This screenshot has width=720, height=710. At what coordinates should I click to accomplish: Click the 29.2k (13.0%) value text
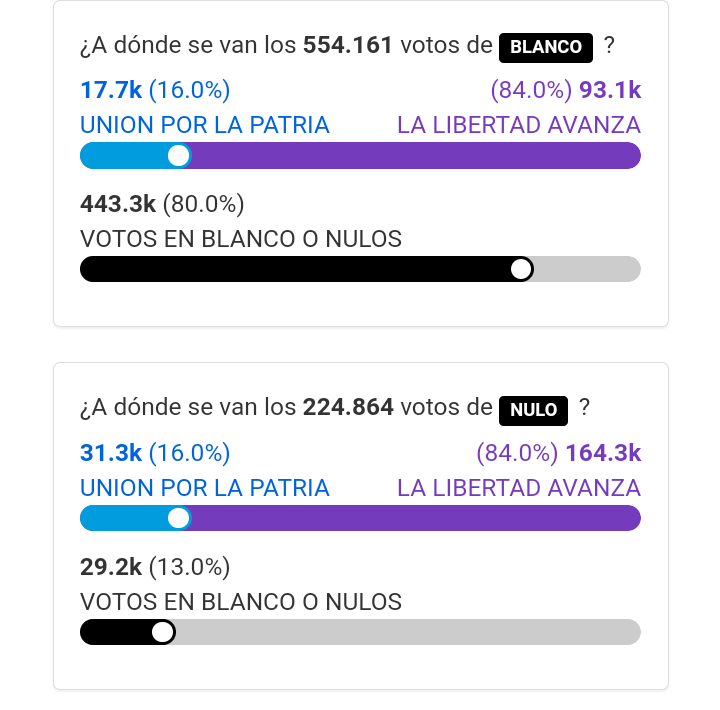click(x=155, y=567)
